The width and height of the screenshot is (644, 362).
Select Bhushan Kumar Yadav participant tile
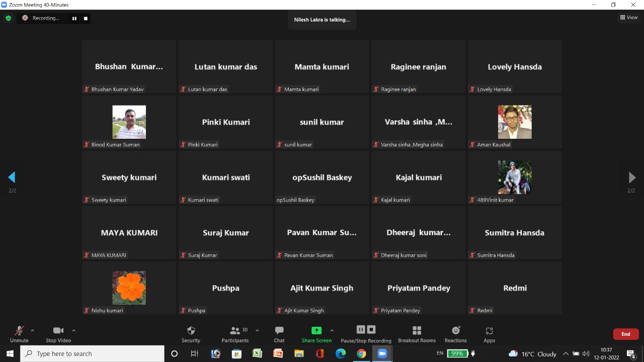[129, 66]
